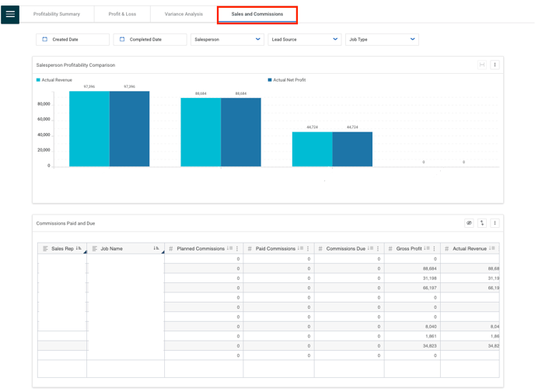Click the 1,861 Gross Profit cell
This screenshot has width=535, height=392.
pyautogui.click(x=412, y=336)
